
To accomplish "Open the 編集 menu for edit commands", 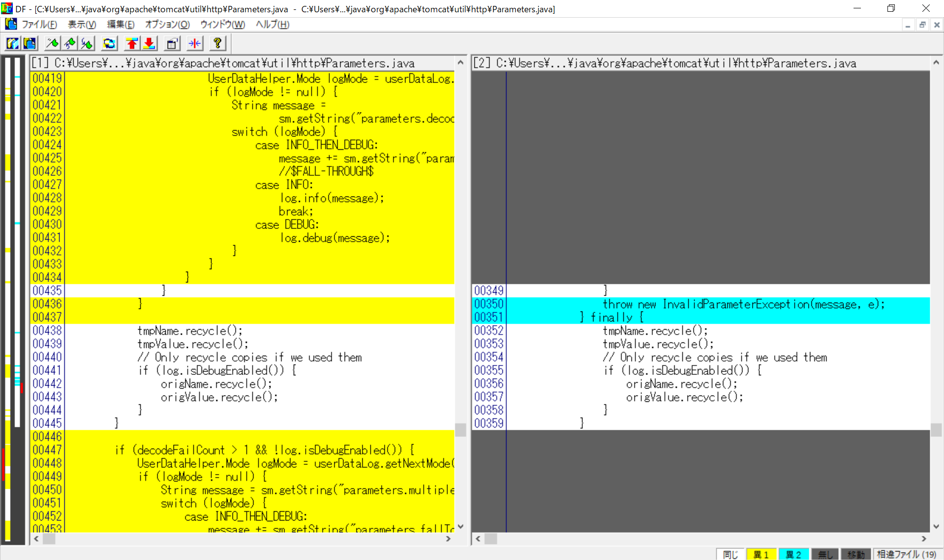I will click(x=121, y=24).
